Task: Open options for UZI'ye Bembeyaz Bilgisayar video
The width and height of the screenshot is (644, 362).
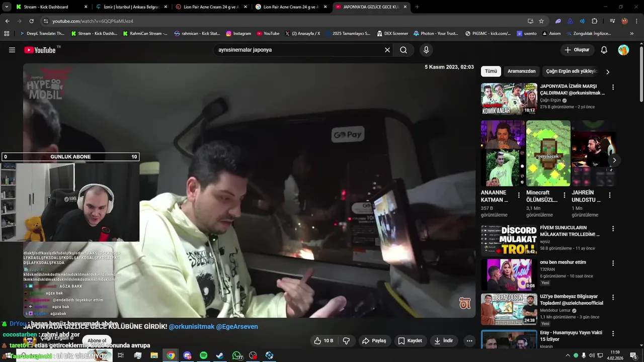Action: click(x=613, y=298)
